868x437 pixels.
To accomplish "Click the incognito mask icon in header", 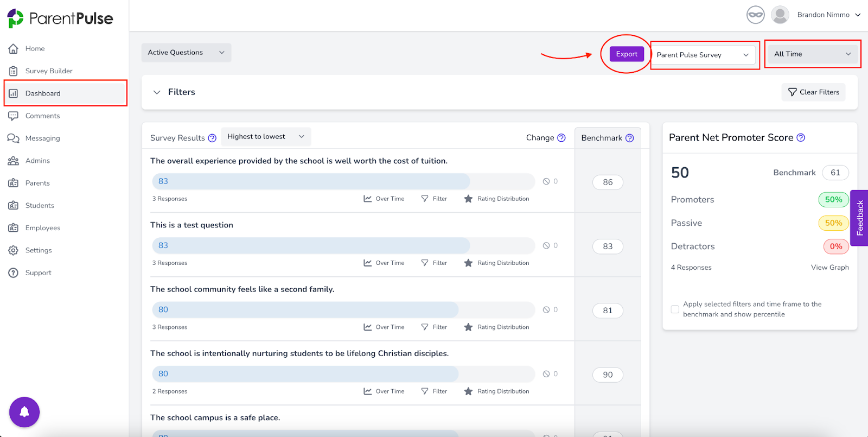I will [755, 15].
